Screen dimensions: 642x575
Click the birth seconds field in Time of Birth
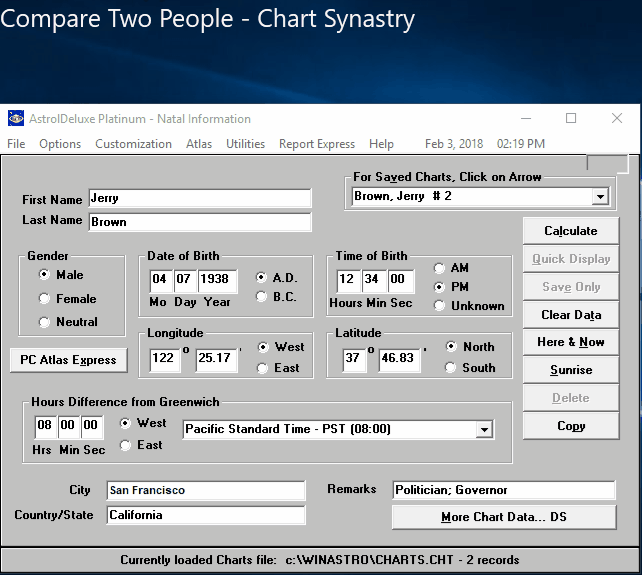click(400, 280)
